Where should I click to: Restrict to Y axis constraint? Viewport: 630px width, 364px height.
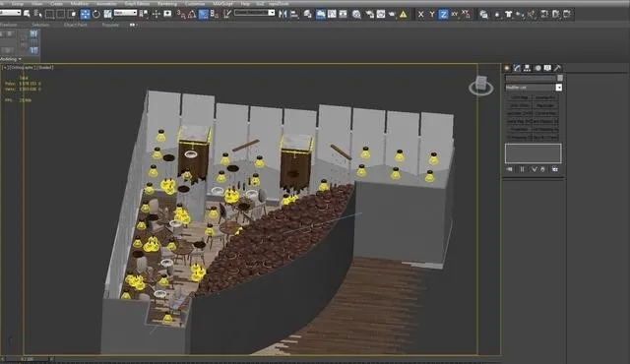coord(432,15)
